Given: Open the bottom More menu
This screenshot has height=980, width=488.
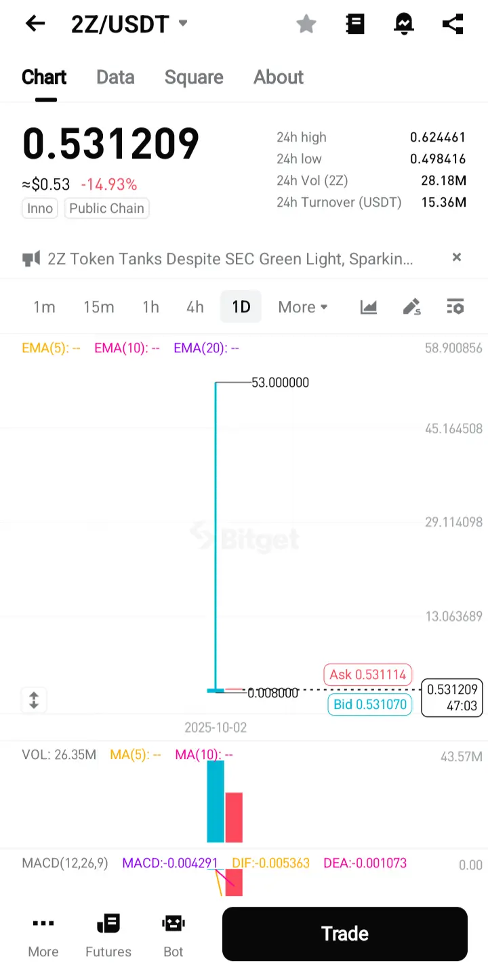Looking at the screenshot, I should pyautogui.click(x=43, y=934).
